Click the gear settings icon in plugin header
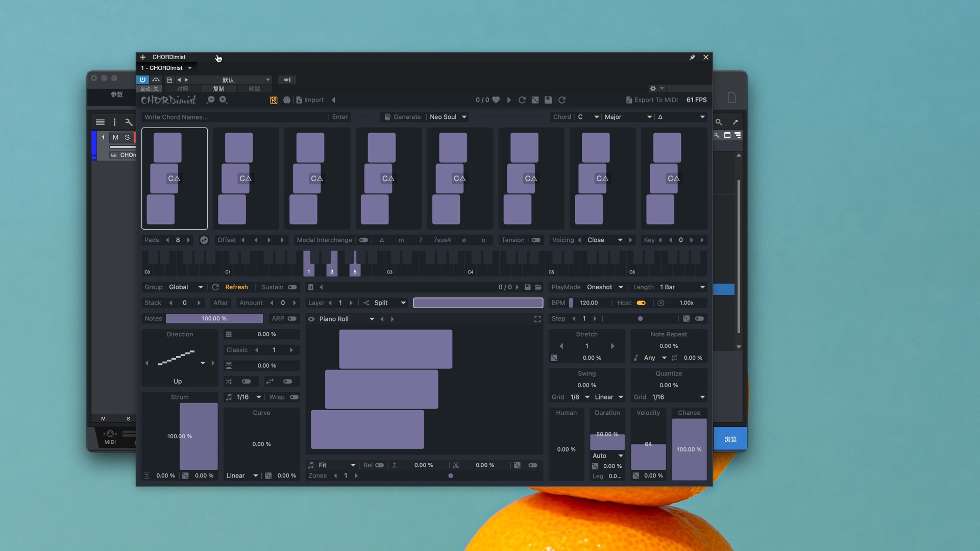 [653, 88]
